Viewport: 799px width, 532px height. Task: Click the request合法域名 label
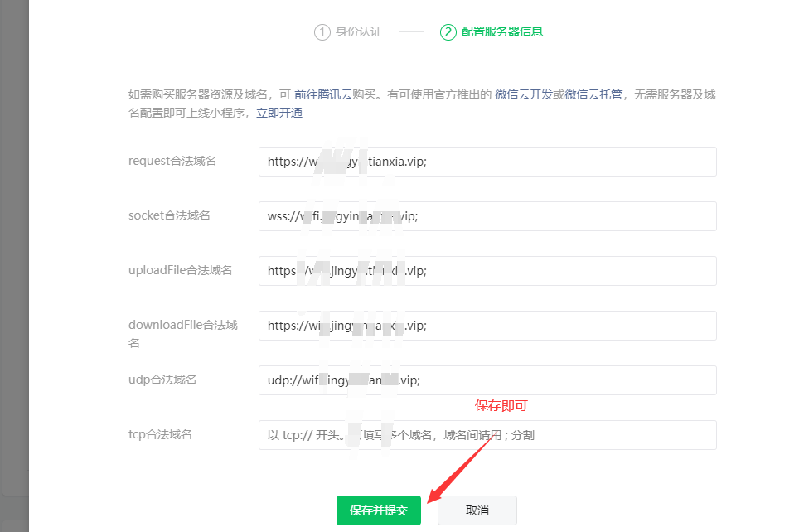(x=172, y=161)
